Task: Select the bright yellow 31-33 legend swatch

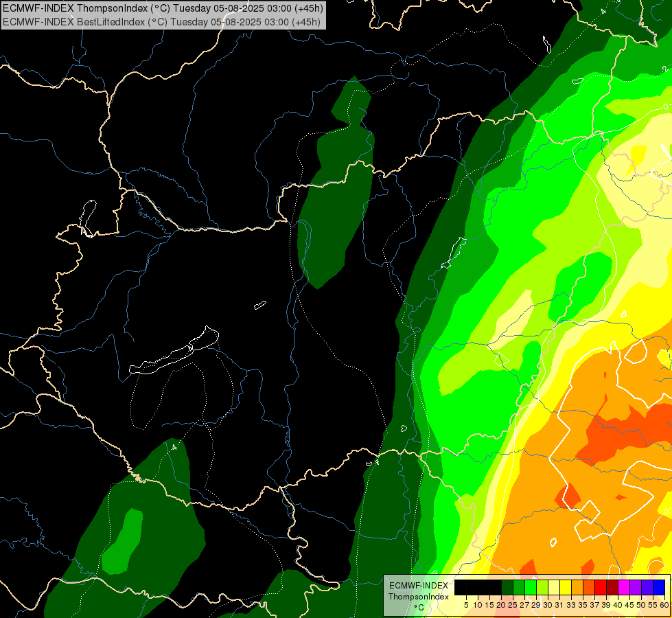Action: click(x=566, y=587)
